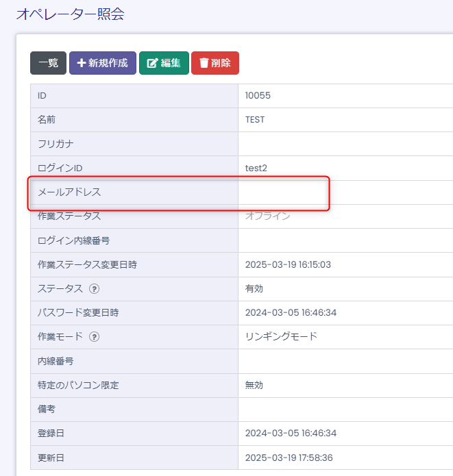Click the 備考 row label
This screenshot has width=453, height=476.
point(47,409)
